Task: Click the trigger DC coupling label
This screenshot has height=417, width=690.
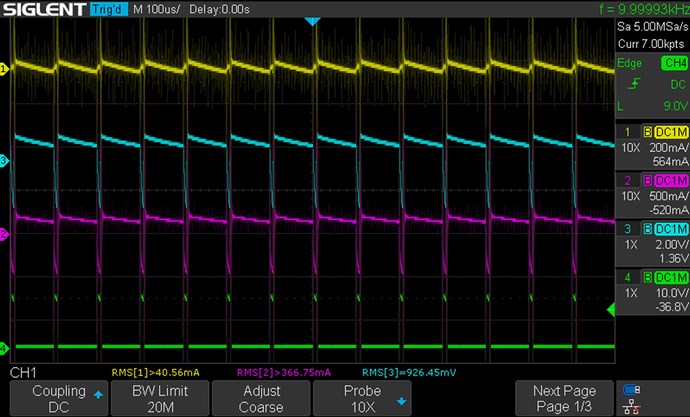Action: (678, 84)
